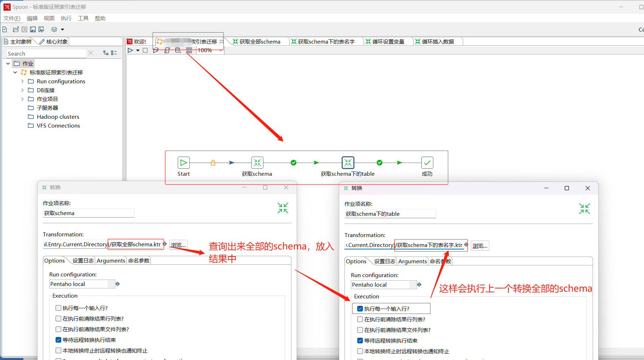Click the expand all tree icon
Image resolution: width=644 pixels, height=360 pixels.
(106, 53)
